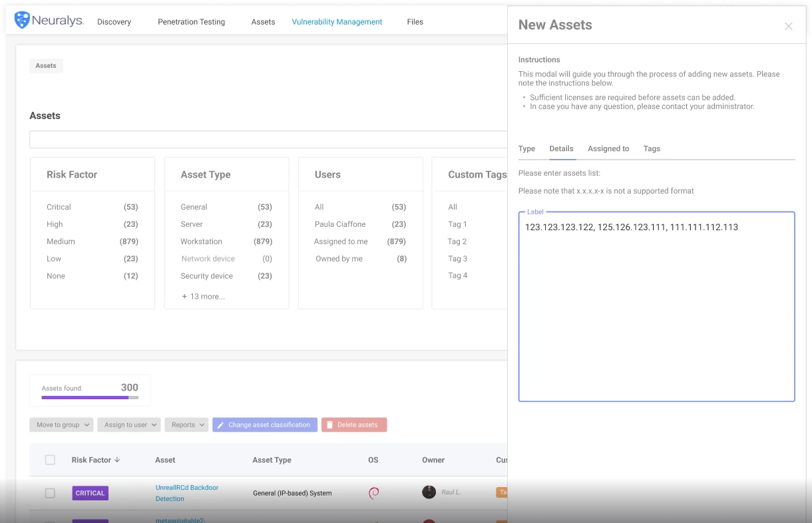Open the Penetration Testing menu
The height and width of the screenshot is (523, 812).
[x=191, y=22]
